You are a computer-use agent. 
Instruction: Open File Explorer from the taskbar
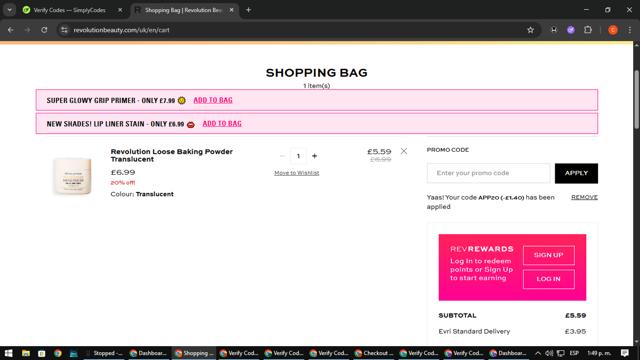(25, 353)
